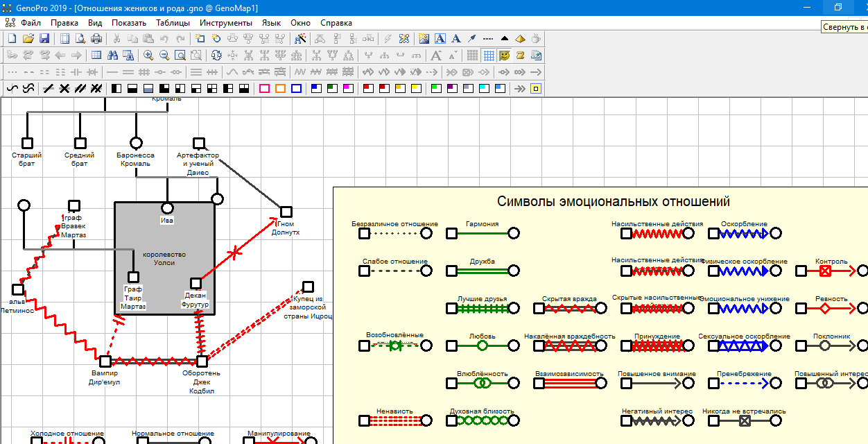Image resolution: width=868 pixels, height=444 pixels.
Task: Toggle the blue grid display button
Action: coord(489,55)
